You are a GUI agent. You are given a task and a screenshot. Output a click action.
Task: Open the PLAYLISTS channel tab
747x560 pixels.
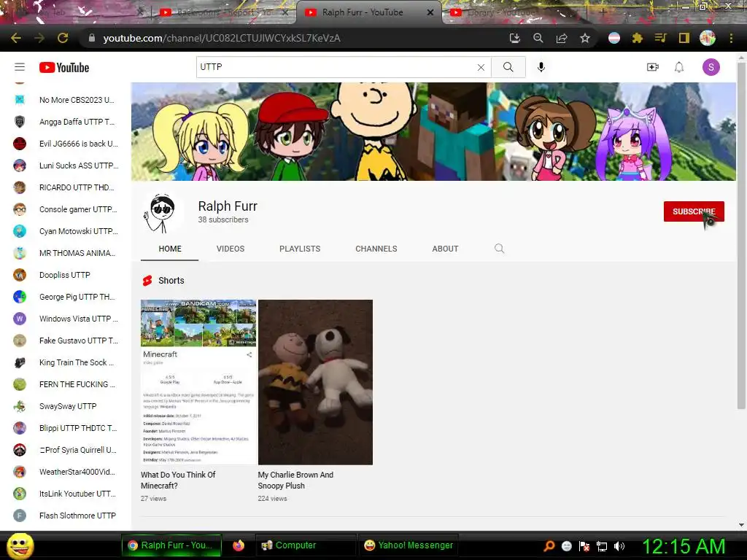point(300,249)
